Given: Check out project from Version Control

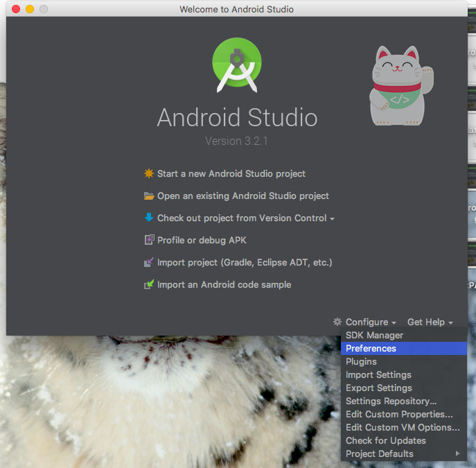Looking at the screenshot, I should (242, 218).
